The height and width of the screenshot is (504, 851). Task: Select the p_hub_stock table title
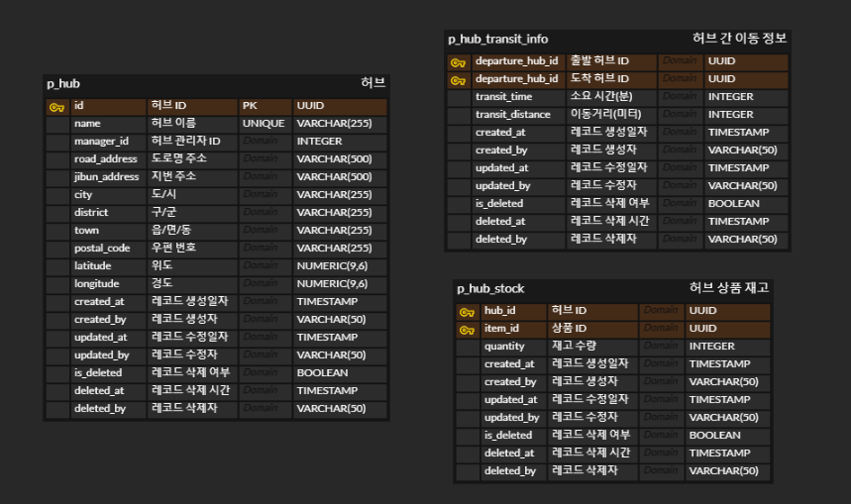tap(490, 288)
